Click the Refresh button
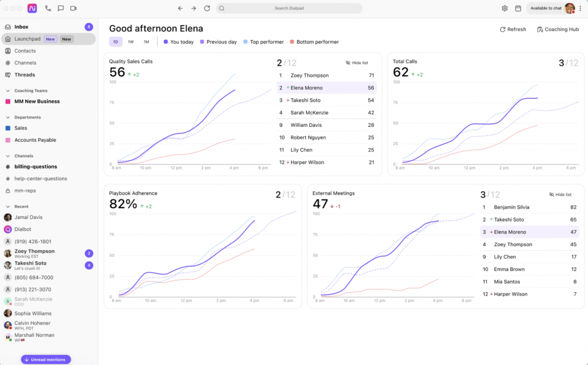The image size is (588, 365). (x=513, y=29)
